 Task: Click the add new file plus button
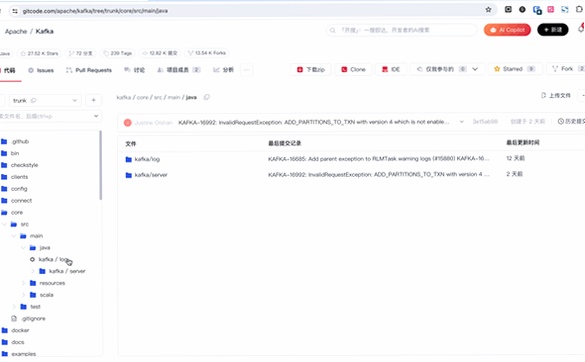point(93,100)
